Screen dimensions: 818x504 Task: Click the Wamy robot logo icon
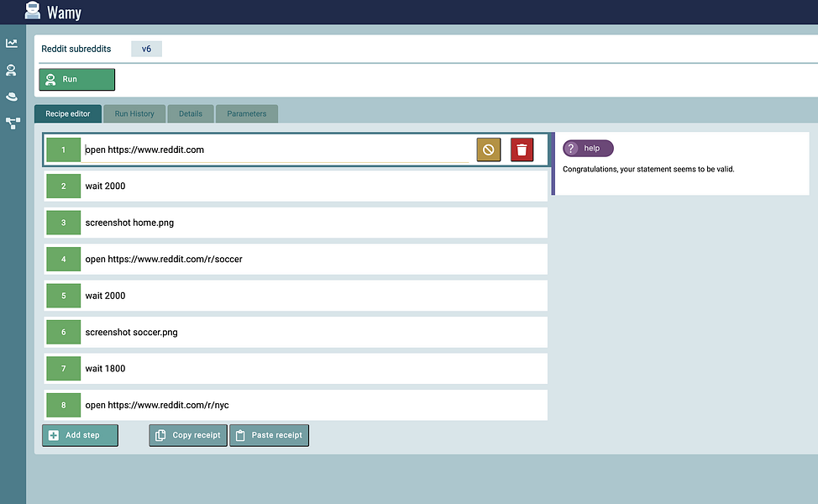(x=33, y=10)
